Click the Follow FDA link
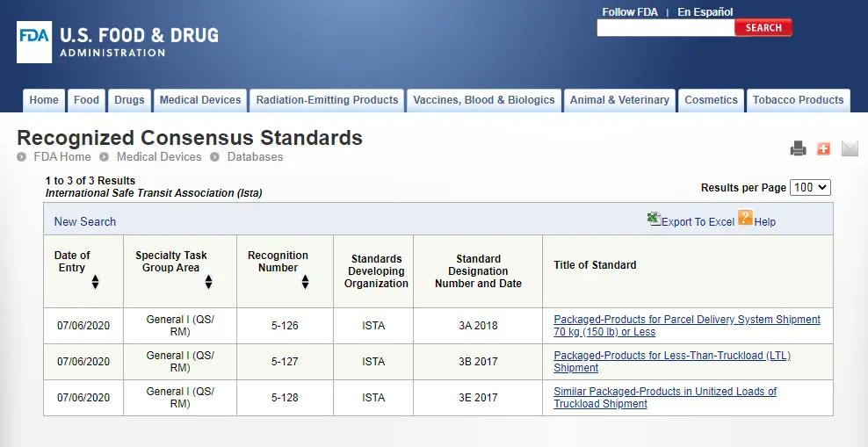 click(629, 11)
